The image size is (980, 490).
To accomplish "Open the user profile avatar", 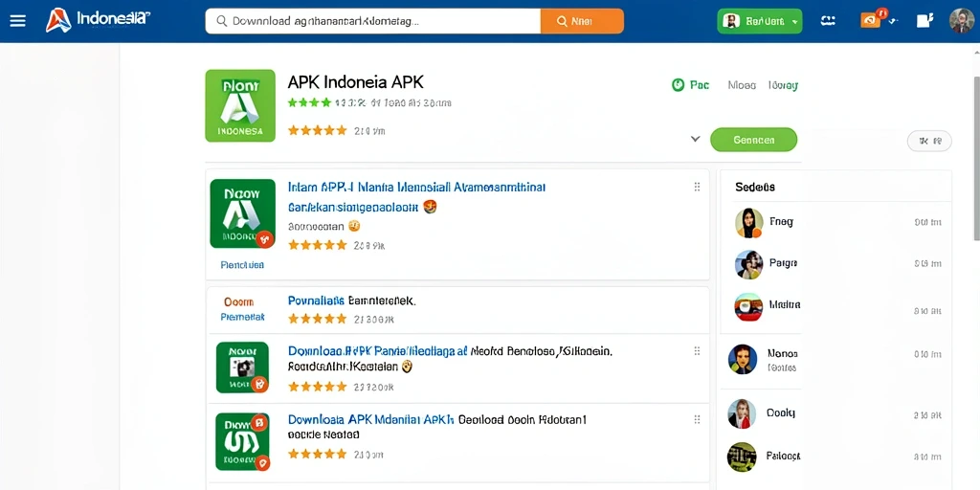I will (x=961, y=21).
